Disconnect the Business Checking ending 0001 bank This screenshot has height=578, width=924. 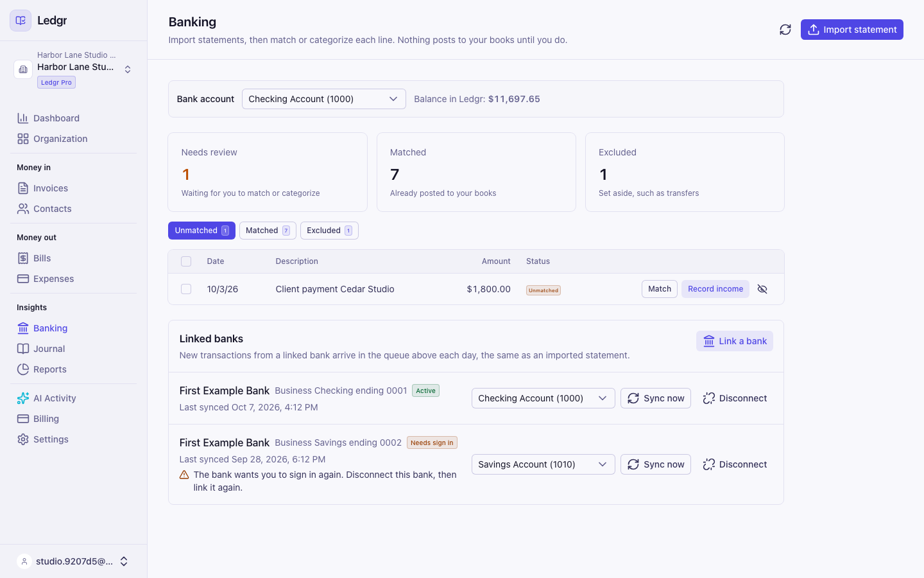pyautogui.click(x=735, y=398)
